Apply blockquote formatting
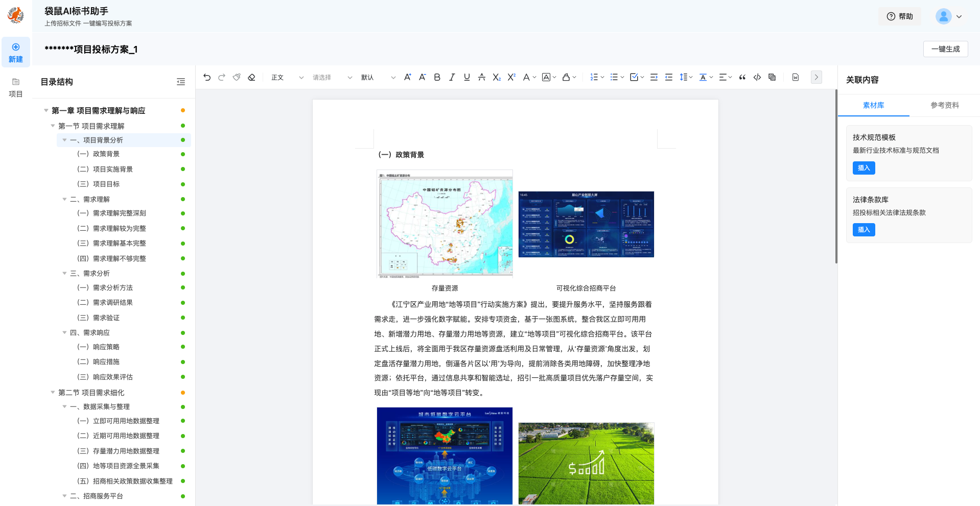The width and height of the screenshot is (980, 506). (x=742, y=77)
